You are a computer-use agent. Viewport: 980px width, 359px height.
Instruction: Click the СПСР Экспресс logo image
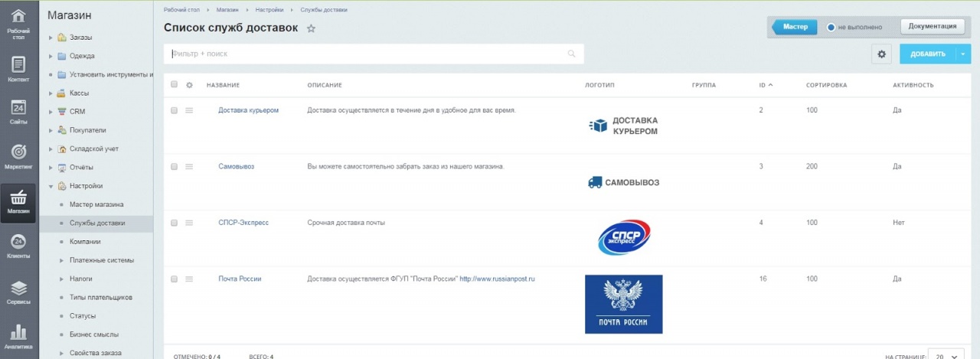click(x=624, y=237)
